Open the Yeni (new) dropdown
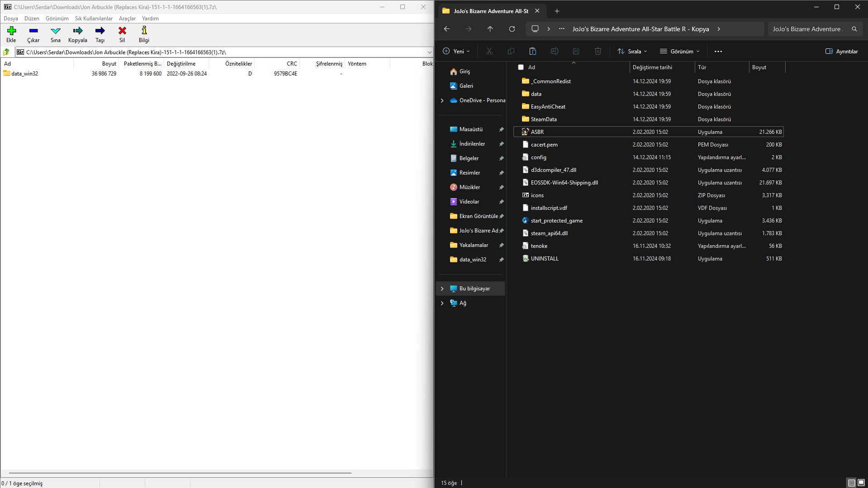Viewport: 868px width, 488px height. 456,52
